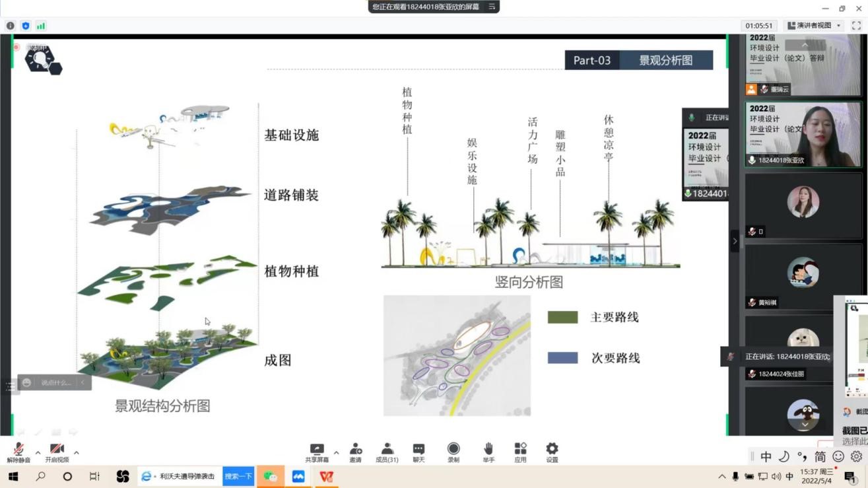Click the 搜索一下 search button in taskbar
This screenshot has height=488, width=868.
tap(238, 475)
